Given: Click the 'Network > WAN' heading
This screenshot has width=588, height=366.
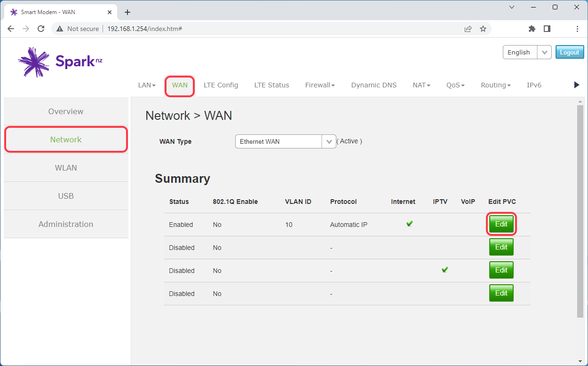Looking at the screenshot, I should [x=189, y=116].
